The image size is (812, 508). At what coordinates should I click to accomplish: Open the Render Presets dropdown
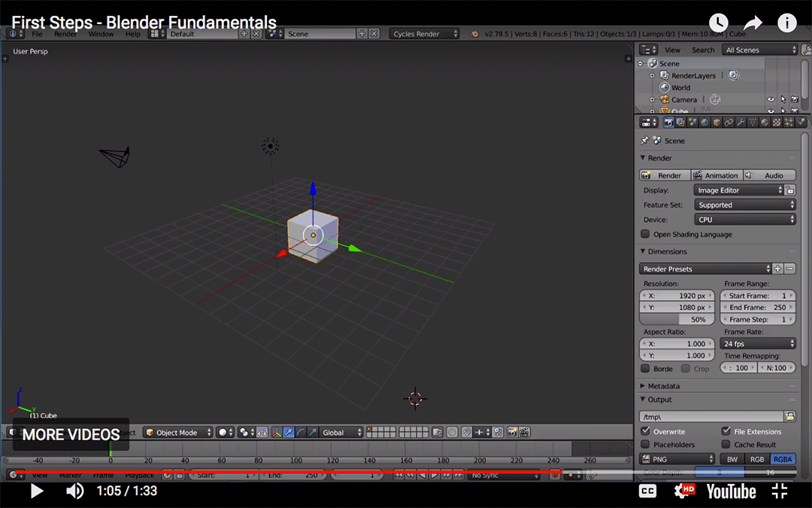pyautogui.click(x=706, y=269)
